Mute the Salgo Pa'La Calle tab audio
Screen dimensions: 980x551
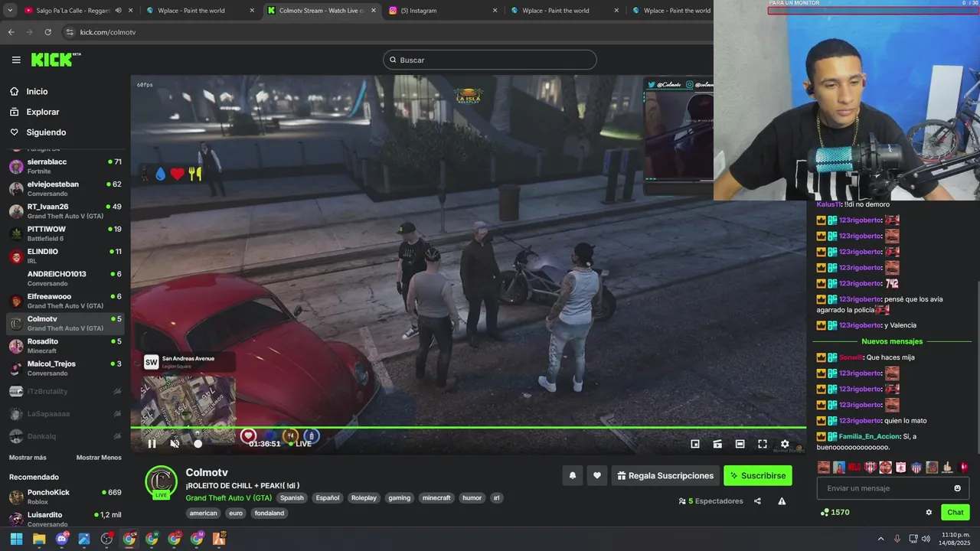(x=118, y=11)
